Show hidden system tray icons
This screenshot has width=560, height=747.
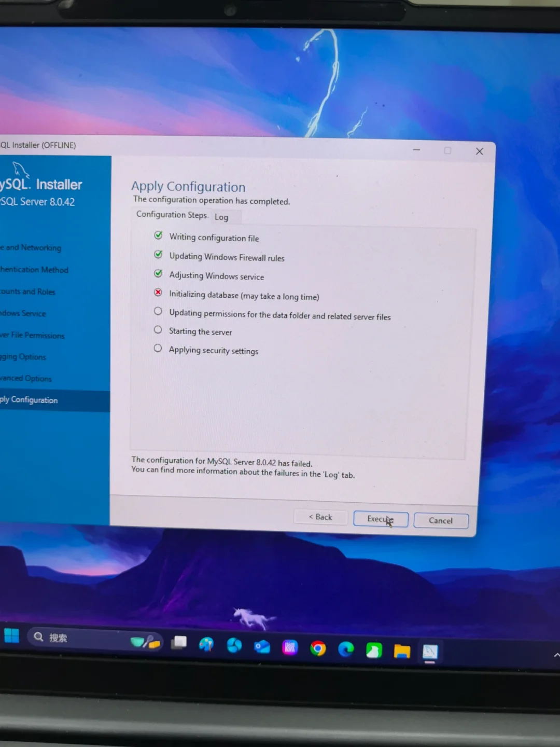click(x=556, y=656)
